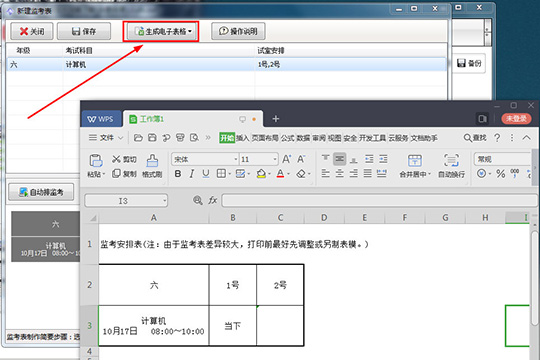This screenshot has width=540, height=360.
Task: Open the 开发工具 ribbon tab
Action: [372, 138]
